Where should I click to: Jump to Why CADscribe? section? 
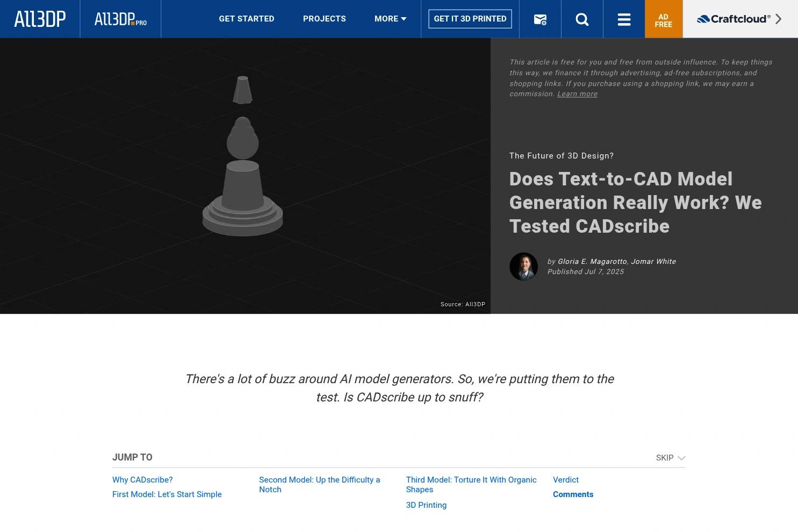click(142, 480)
